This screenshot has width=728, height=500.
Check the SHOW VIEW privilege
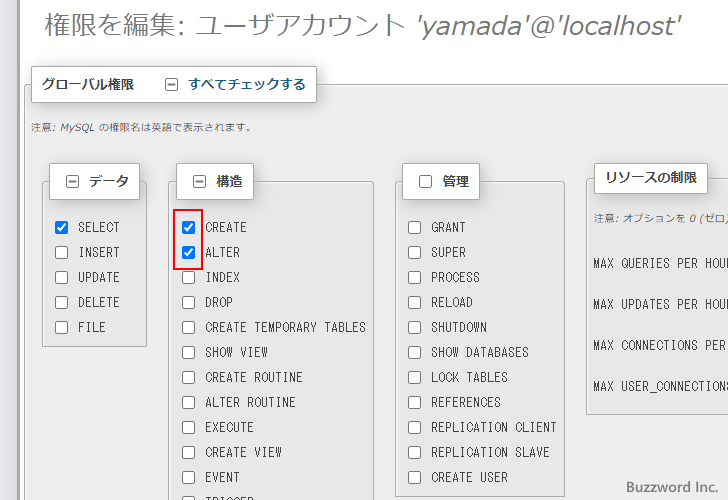[x=188, y=353]
